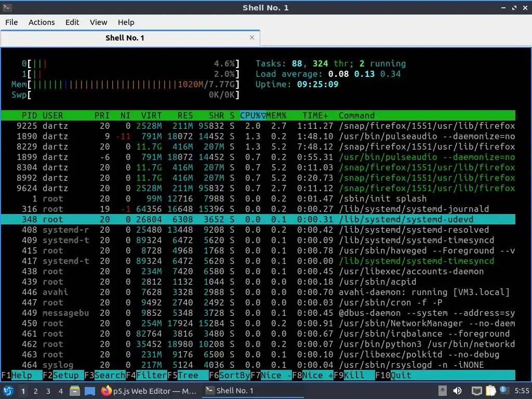Screen dimensions: 532x399
Task: Click F7 Nice - to lower priority
Action: [271, 375]
